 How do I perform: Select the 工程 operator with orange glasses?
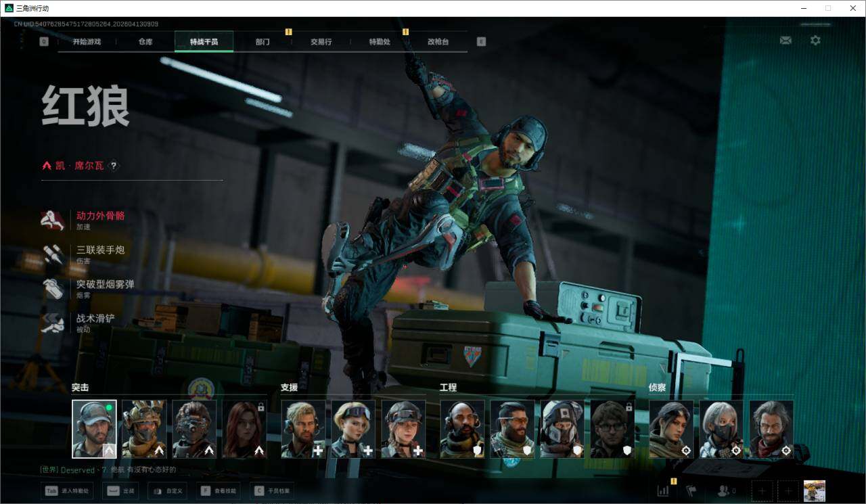tap(512, 429)
